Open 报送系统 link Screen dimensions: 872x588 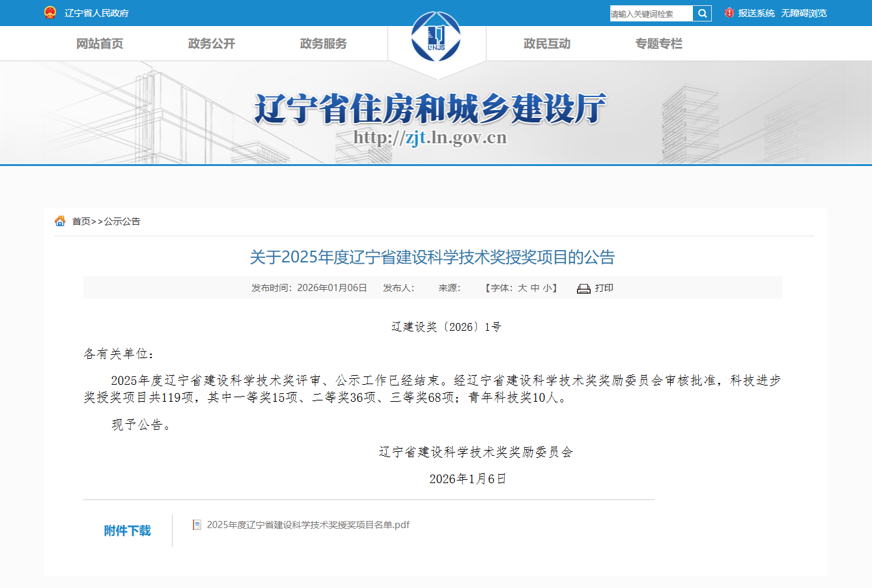coord(756,13)
